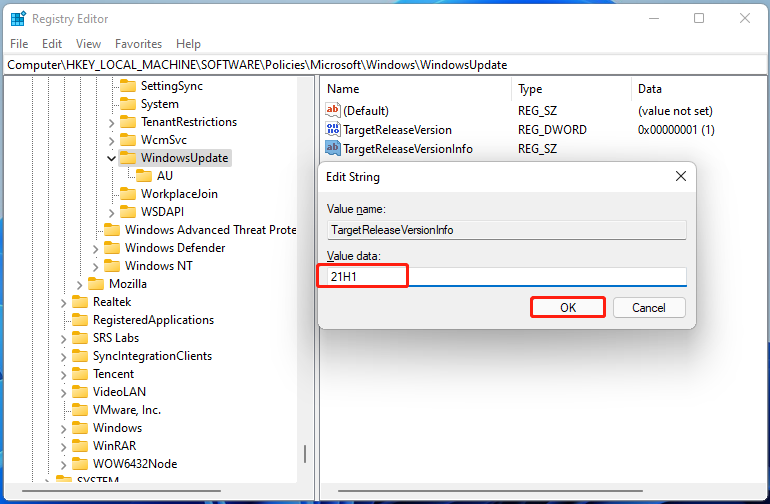Screen dimensions: 770x504
Task: Click the Value name field
Action: (506, 230)
